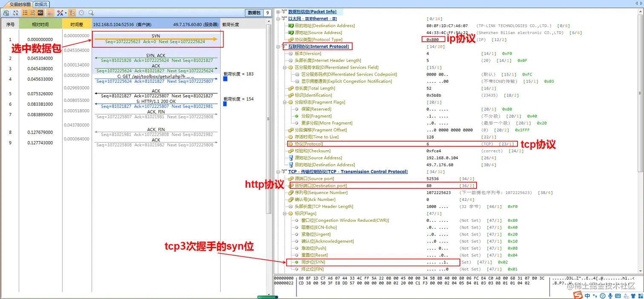Toggle the bulleted list view toolbar icon
Image resolution: width=644 pixels, height=299 pixels.
[25, 13]
